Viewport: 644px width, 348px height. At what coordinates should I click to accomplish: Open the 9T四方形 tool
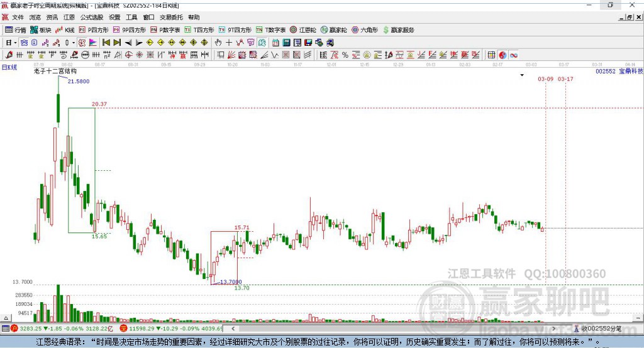coord(235,30)
